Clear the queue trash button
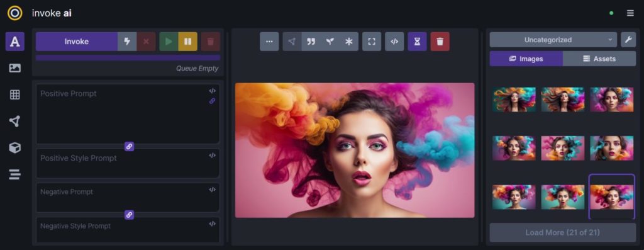This screenshot has width=644, height=250. coord(211,42)
